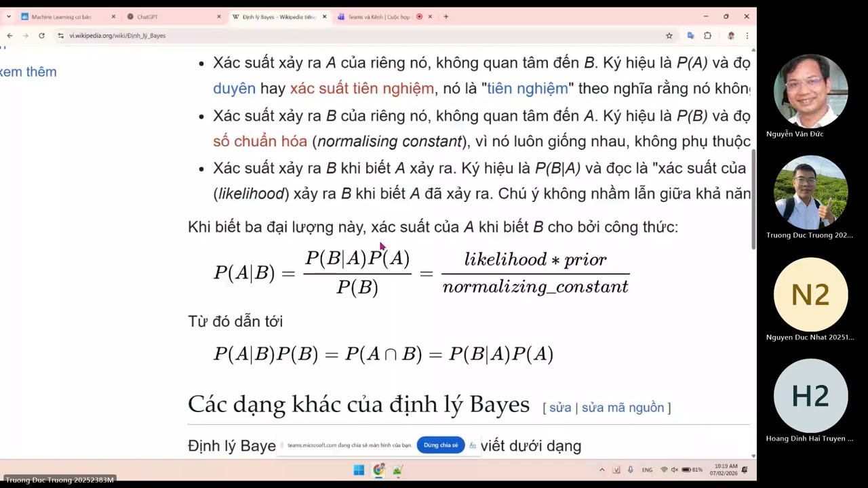The height and width of the screenshot is (488, 868).
Task: Open the Windows Start menu
Action: [359, 470]
